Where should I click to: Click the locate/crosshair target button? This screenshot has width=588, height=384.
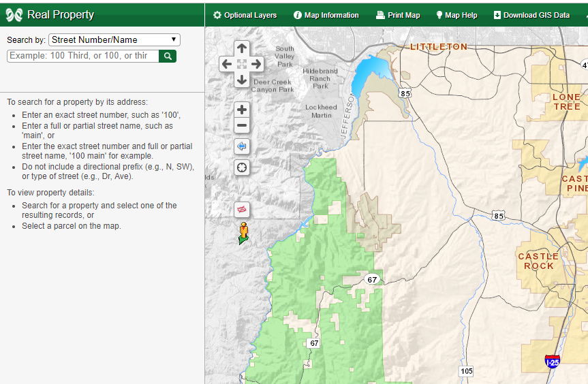click(242, 167)
